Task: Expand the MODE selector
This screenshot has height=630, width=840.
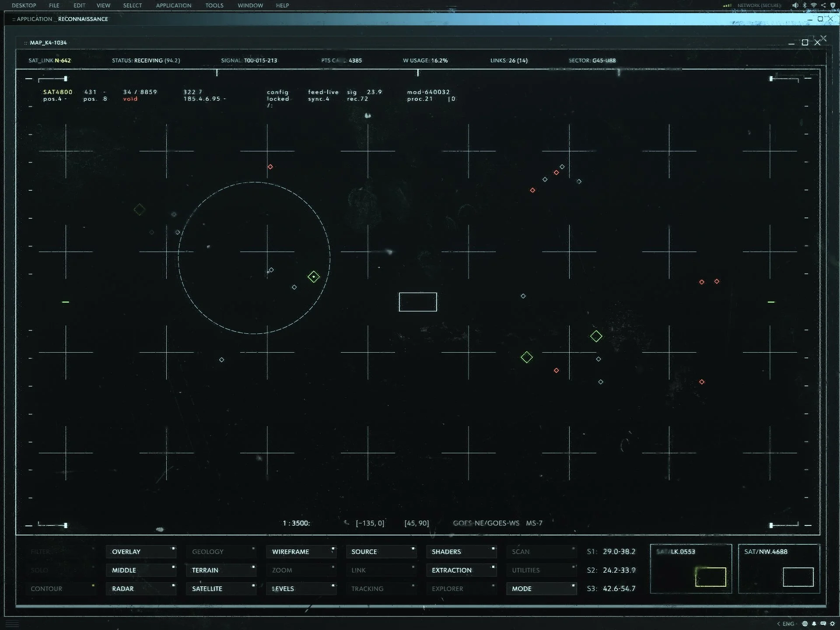Action: pyautogui.click(x=541, y=588)
